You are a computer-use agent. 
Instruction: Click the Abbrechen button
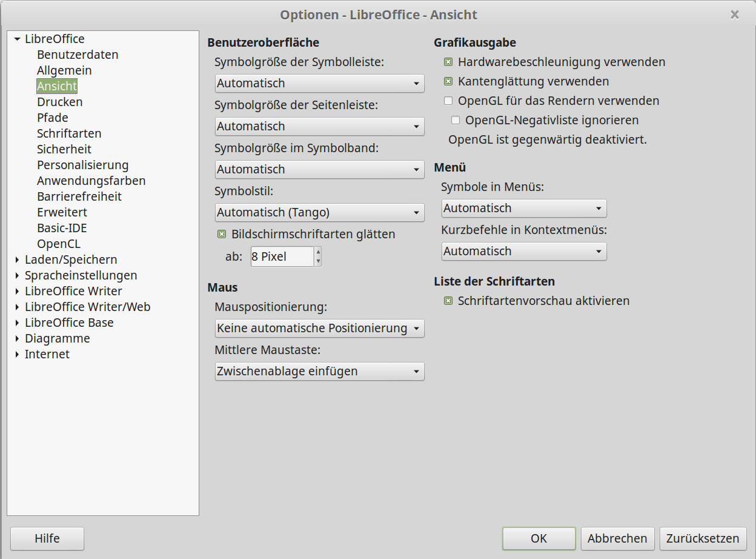click(x=617, y=538)
